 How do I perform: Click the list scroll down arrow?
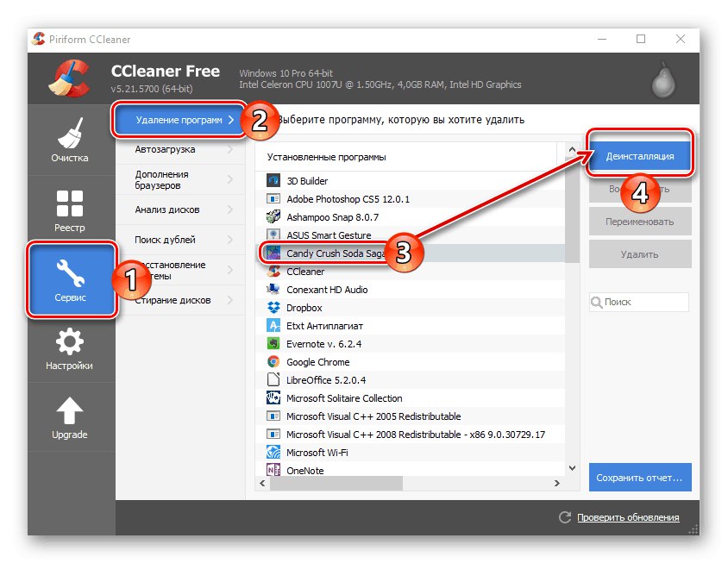coord(572,468)
